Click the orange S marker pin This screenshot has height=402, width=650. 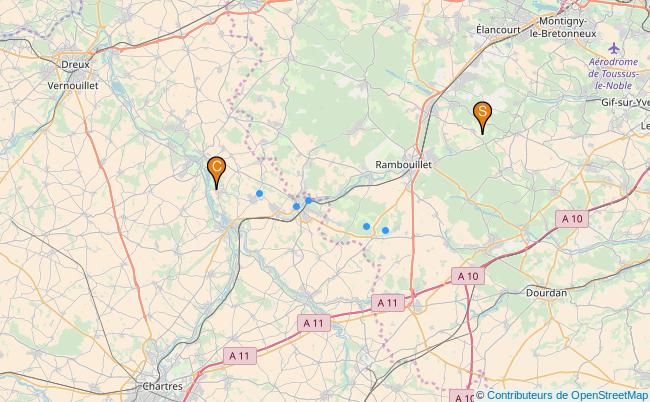(x=482, y=117)
